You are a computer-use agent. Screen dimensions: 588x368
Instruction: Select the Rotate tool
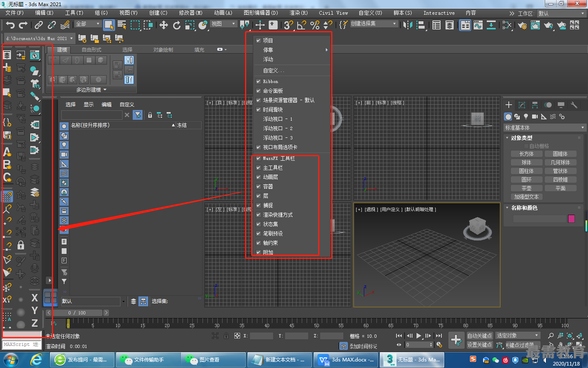[177, 25]
